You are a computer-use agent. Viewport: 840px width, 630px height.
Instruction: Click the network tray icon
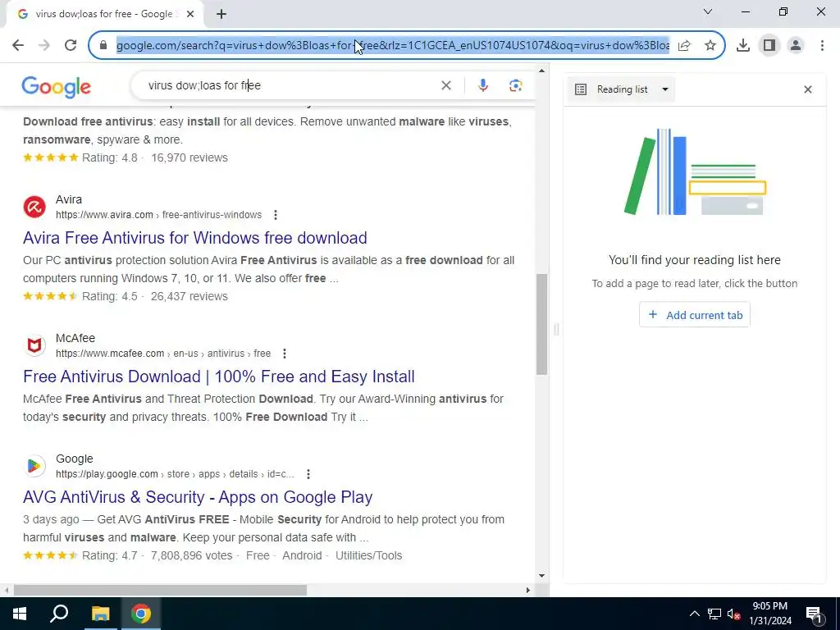point(714,614)
